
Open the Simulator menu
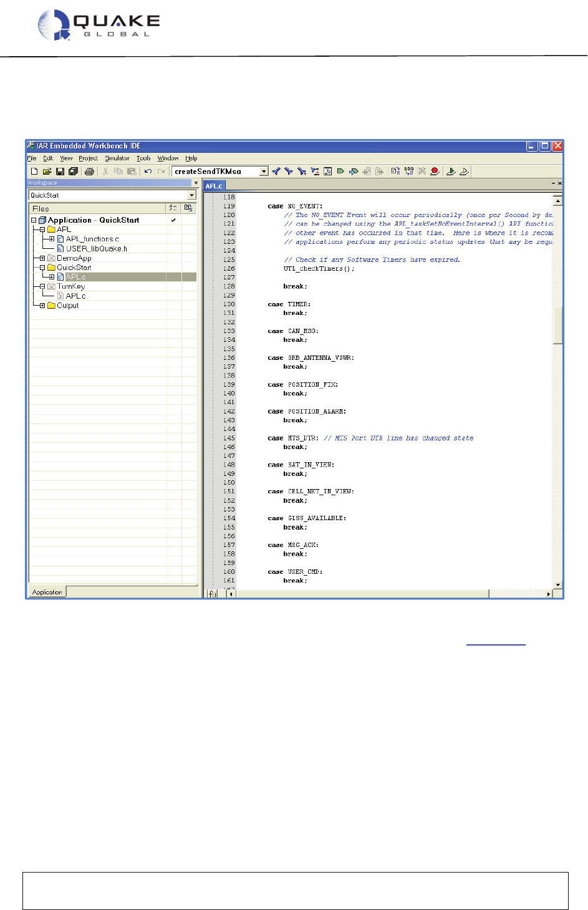coord(117,158)
